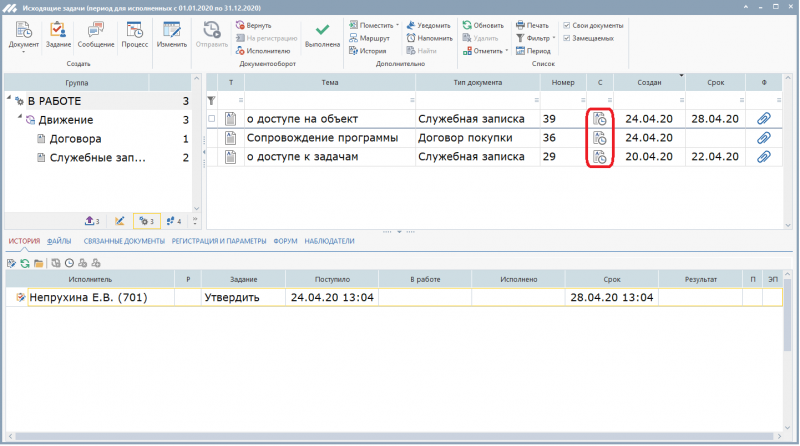Switch to the Файлы tab
Screen dimensions: 800x446
pos(59,241)
